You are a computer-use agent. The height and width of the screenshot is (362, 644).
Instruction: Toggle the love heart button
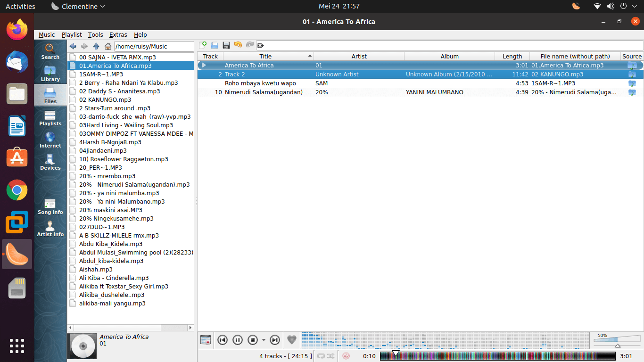pyautogui.click(x=292, y=340)
